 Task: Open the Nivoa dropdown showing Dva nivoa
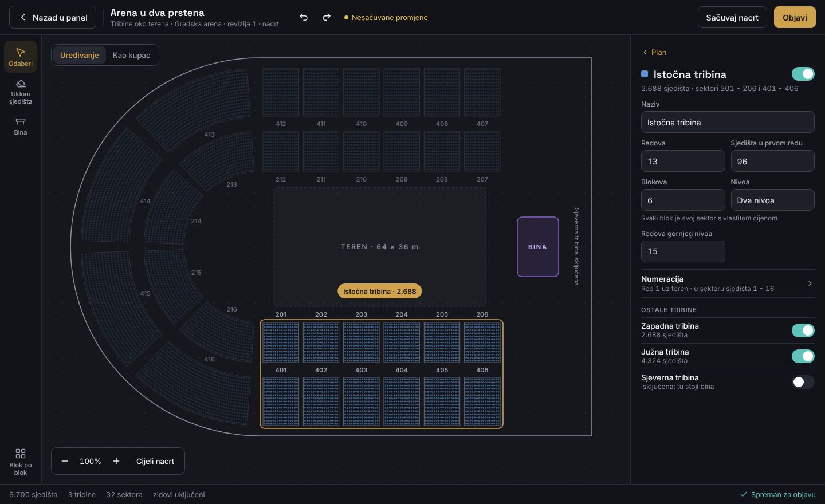(772, 200)
